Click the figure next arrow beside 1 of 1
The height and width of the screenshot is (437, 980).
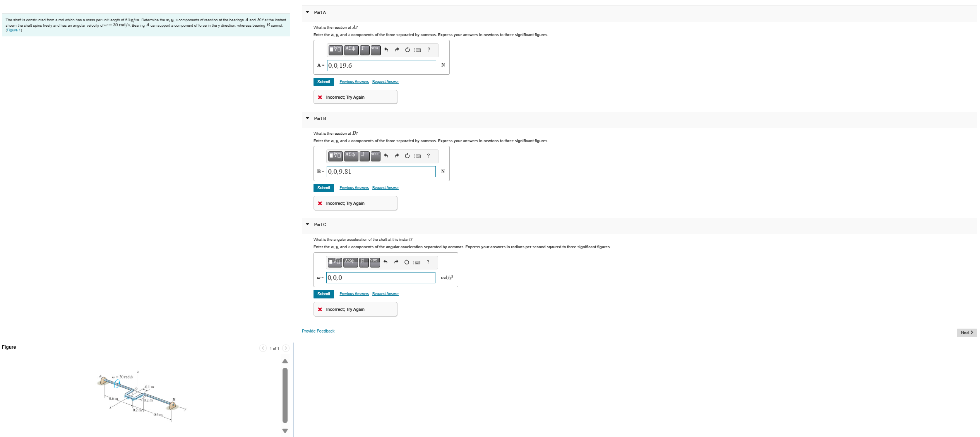(286, 348)
